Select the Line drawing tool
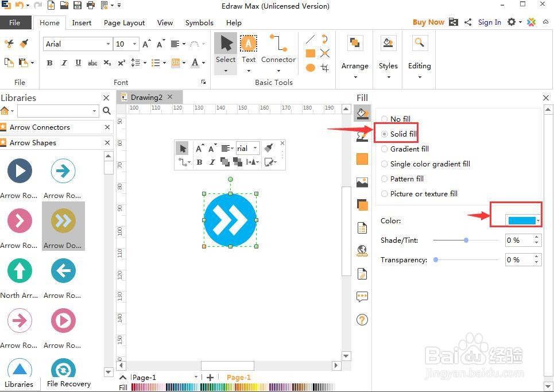Viewport: 554px width, 392px height. 310,39
